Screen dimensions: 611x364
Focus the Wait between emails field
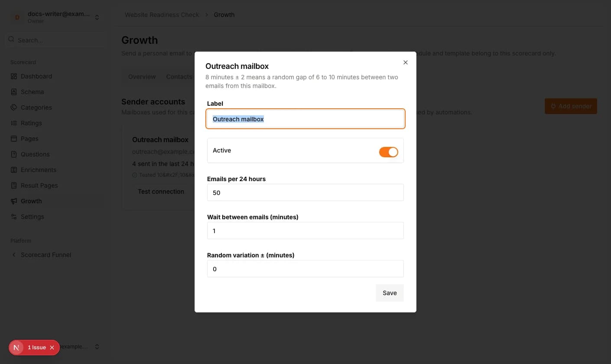[x=305, y=231]
